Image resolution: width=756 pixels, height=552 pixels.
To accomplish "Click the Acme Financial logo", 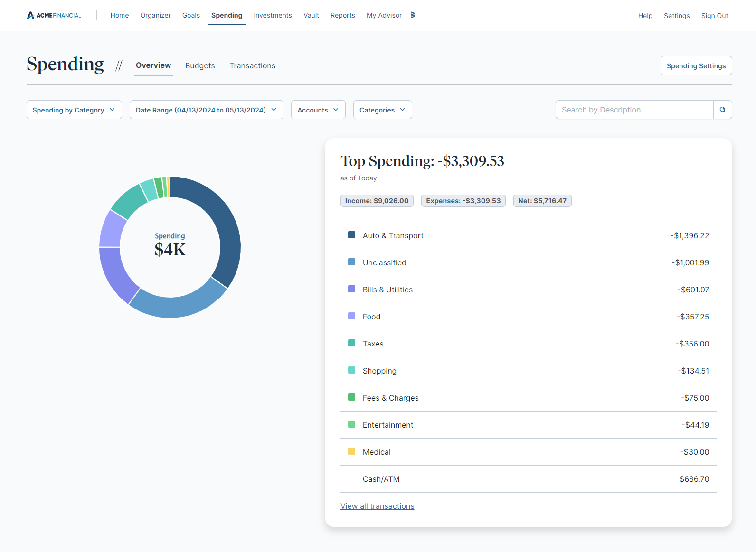I will point(54,15).
